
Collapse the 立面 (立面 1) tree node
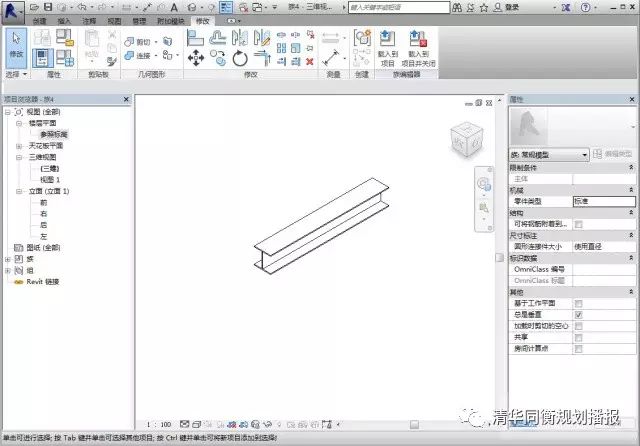[18, 190]
